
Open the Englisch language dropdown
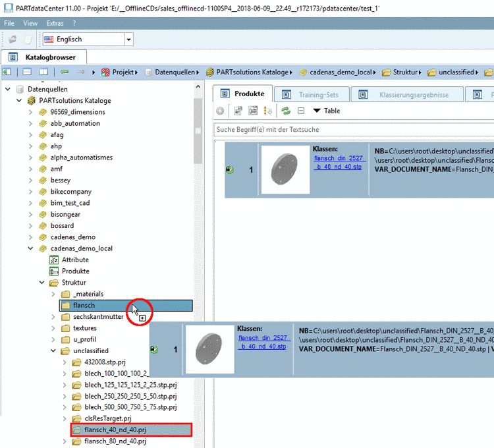[128, 40]
